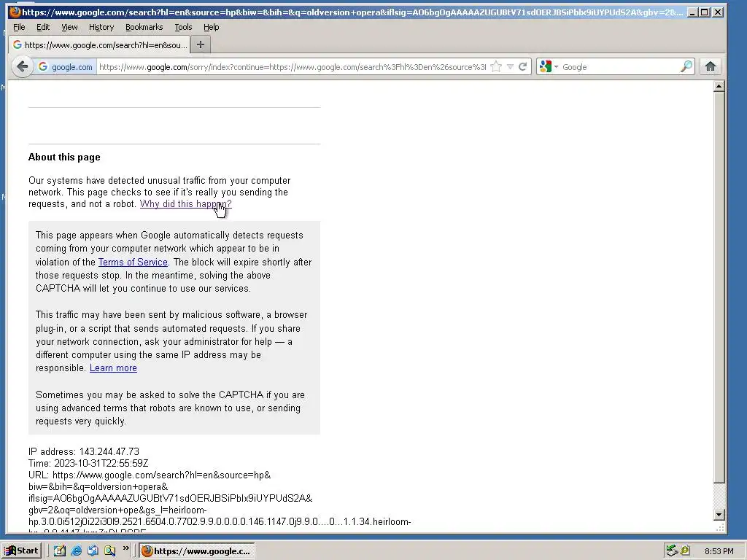This screenshot has height=560, width=747.
Task: Open the Windows Start button
Action: pyautogui.click(x=22, y=551)
